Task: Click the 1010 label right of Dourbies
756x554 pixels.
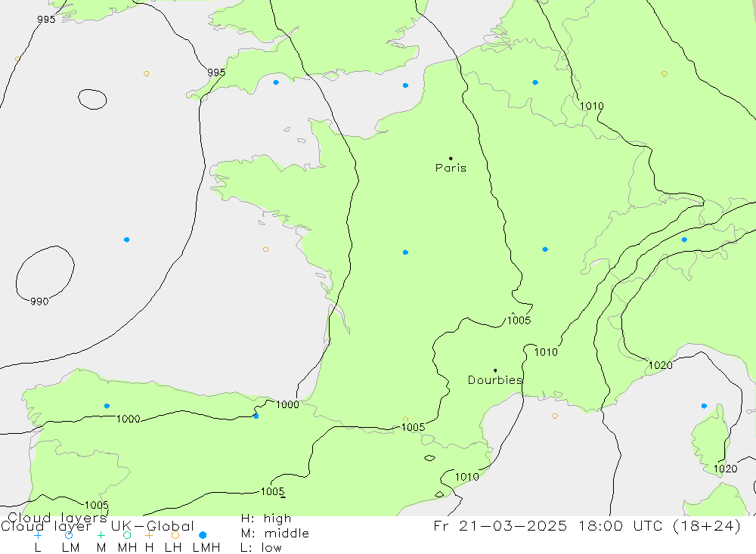Action: tap(546, 352)
